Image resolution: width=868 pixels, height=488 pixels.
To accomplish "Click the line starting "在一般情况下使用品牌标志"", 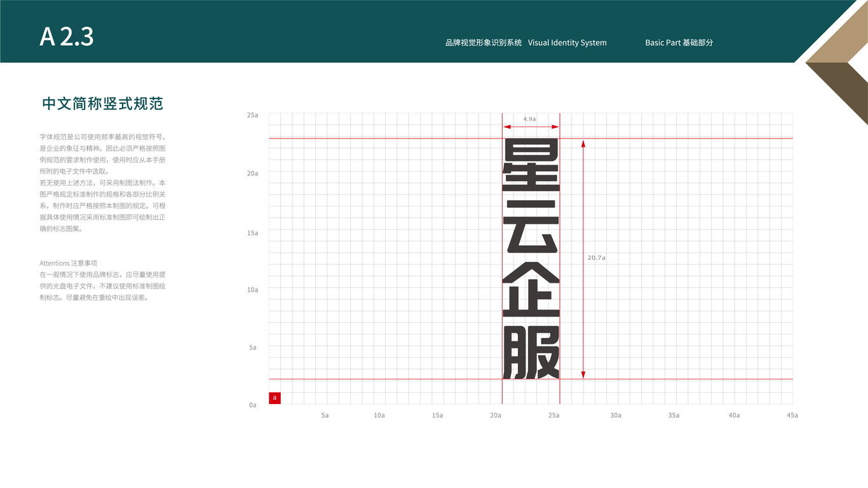I will tap(103, 274).
